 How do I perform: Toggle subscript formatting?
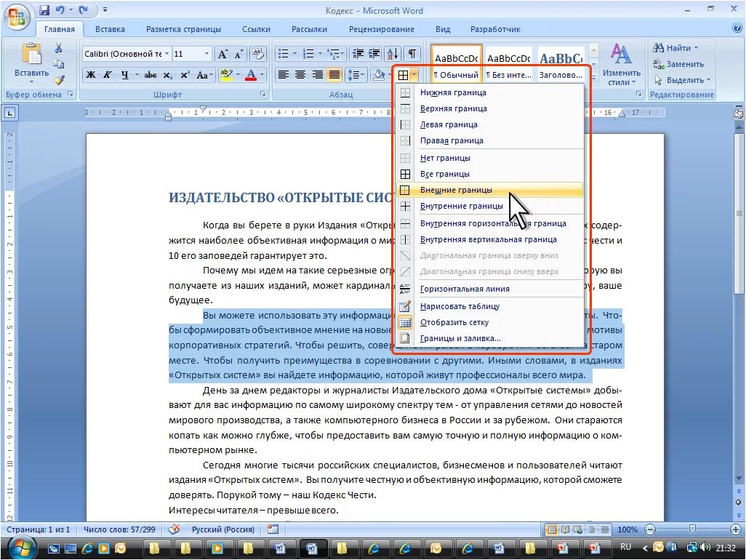point(167,75)
